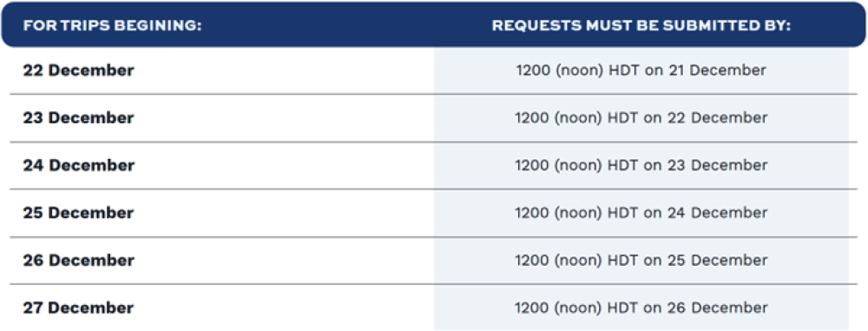Click the '1200 (noon) HDT on 23 December' deadline

click(x=641, y=166)
